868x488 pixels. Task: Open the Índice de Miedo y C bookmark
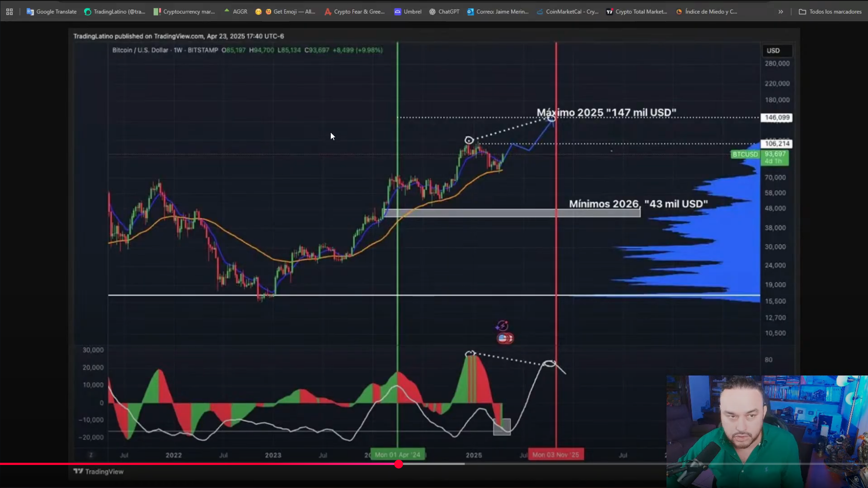tap(706, 12)
